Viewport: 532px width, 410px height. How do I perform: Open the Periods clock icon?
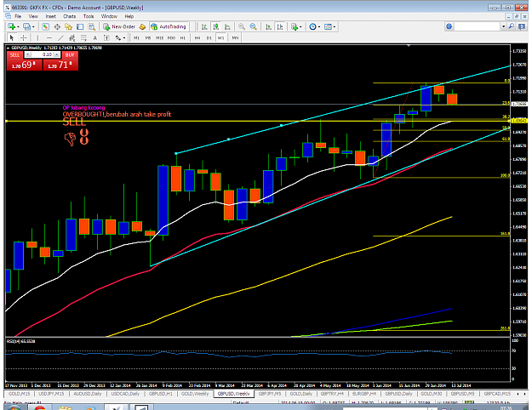tap(312, 26)
